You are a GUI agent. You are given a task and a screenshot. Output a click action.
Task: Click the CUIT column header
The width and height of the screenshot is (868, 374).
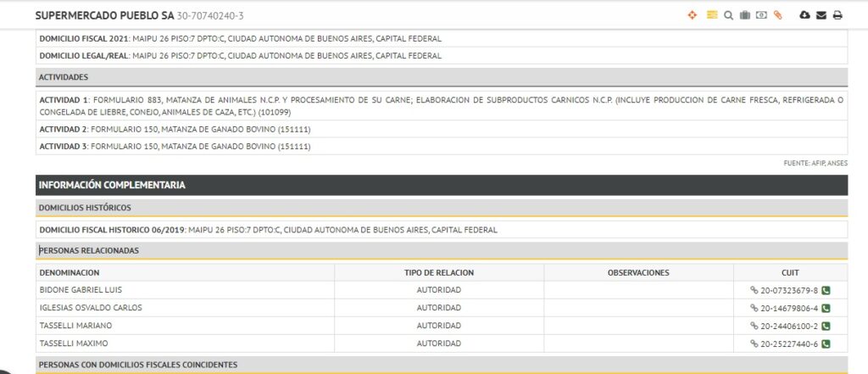[x=790, y=272]
